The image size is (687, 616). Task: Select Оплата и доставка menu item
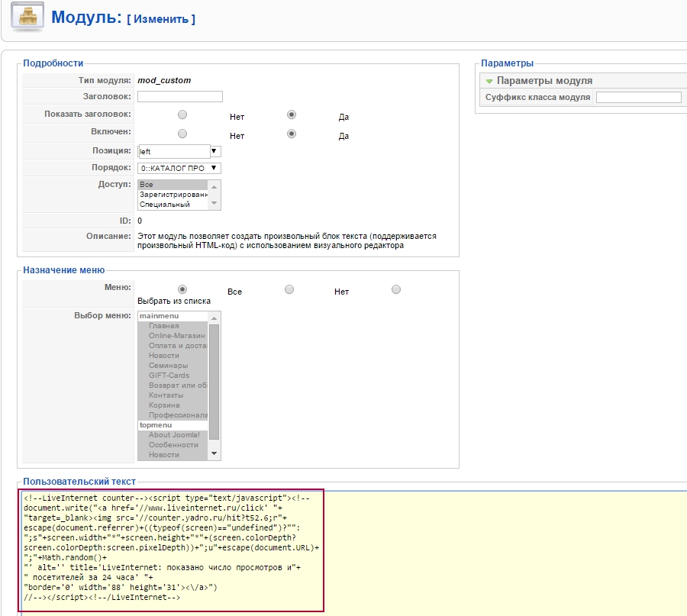(173, 346)
